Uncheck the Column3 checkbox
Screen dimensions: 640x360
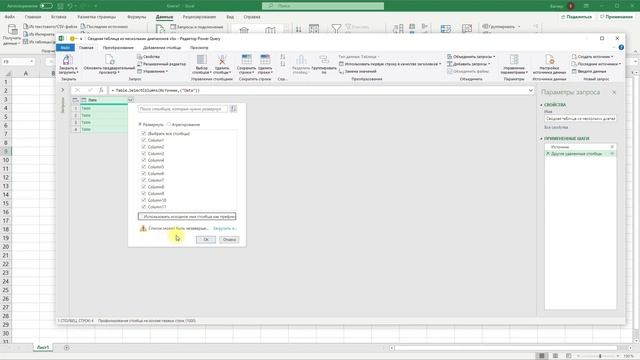pos(143,153)
